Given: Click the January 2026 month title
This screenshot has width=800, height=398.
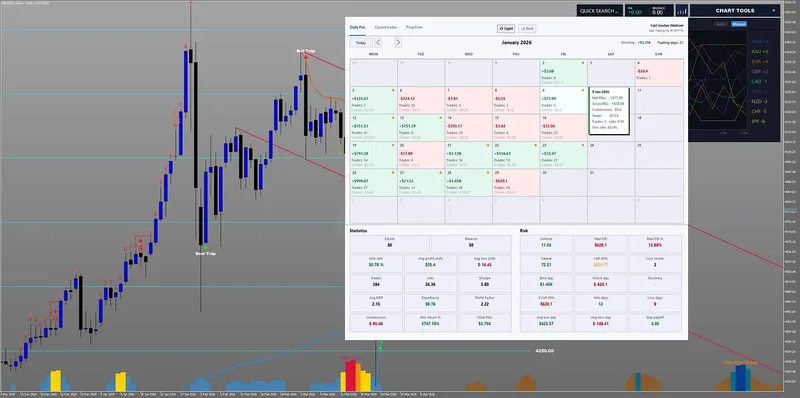Looking at the screenshot, I should click(516, 43).
